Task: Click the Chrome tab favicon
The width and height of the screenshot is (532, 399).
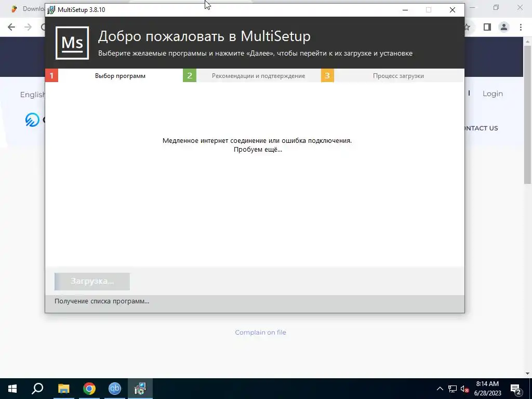Action: (14, 9)
